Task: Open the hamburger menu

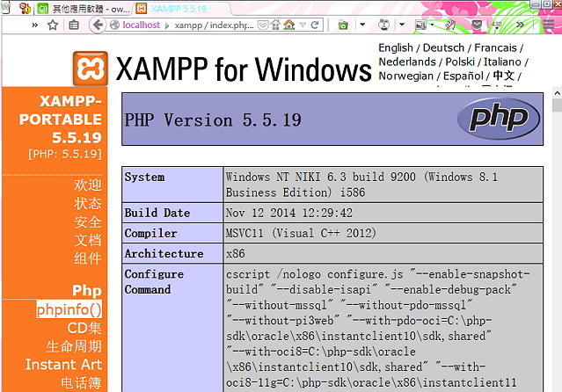Action: coord(549,25)
